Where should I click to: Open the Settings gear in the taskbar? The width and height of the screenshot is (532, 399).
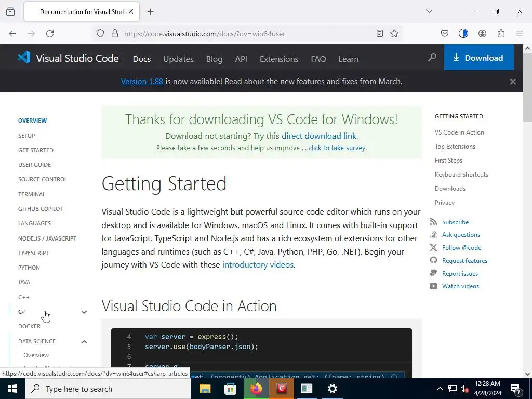(332, 389)
